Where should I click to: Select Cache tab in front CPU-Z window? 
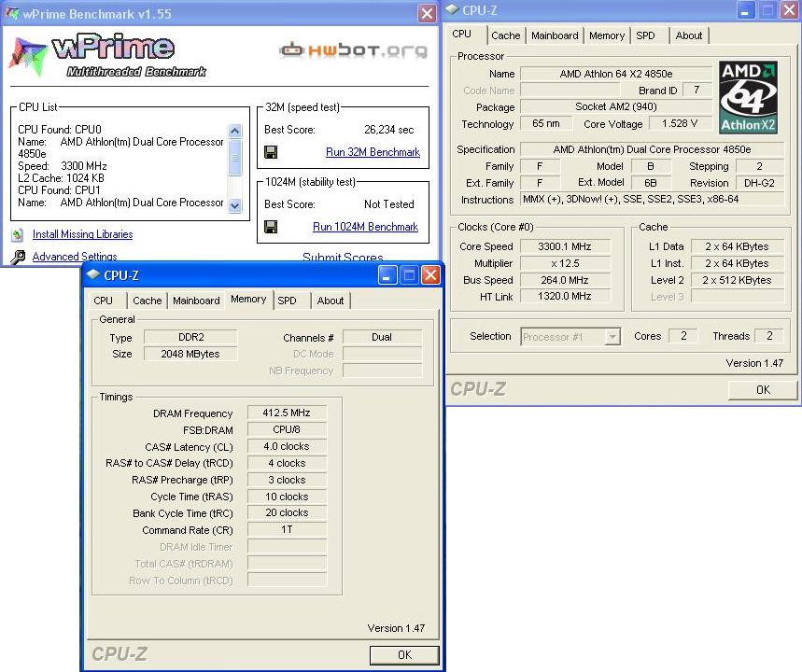(147, 301)
